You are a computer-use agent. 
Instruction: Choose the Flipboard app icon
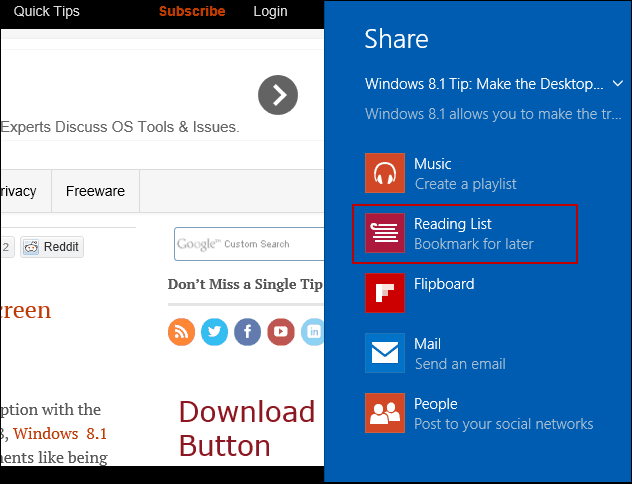pos(385,293)
